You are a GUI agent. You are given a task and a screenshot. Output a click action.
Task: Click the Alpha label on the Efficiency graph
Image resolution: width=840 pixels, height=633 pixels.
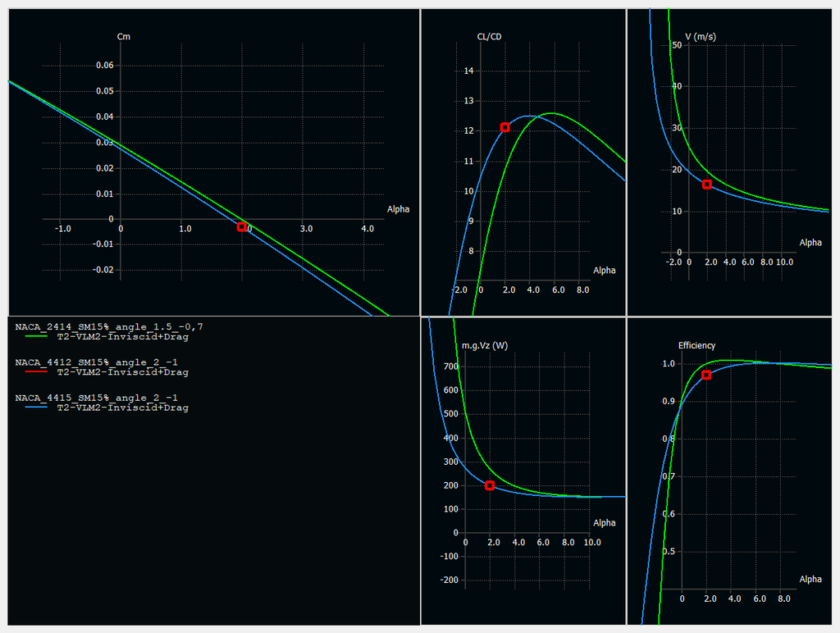pyautogui.click(x=810, y=580)
